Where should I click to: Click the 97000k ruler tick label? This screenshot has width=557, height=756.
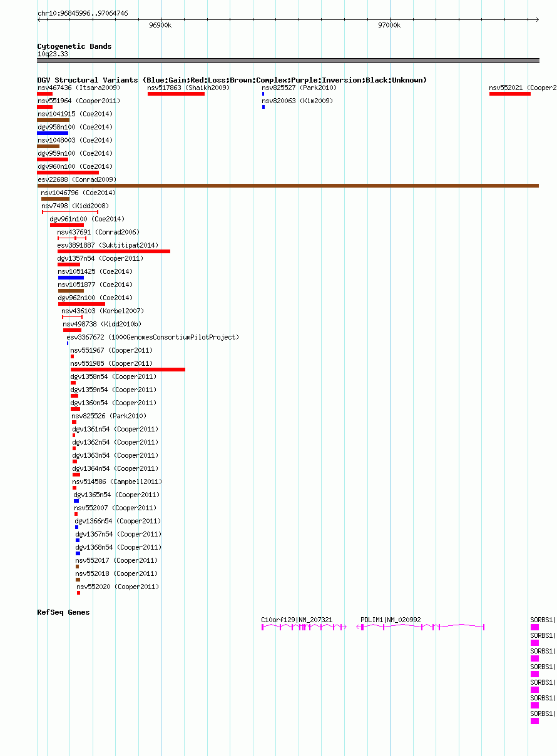click(x=389, y=25)
